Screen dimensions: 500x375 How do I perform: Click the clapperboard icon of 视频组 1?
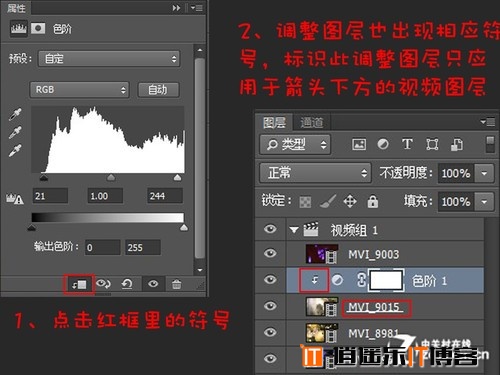311,229
